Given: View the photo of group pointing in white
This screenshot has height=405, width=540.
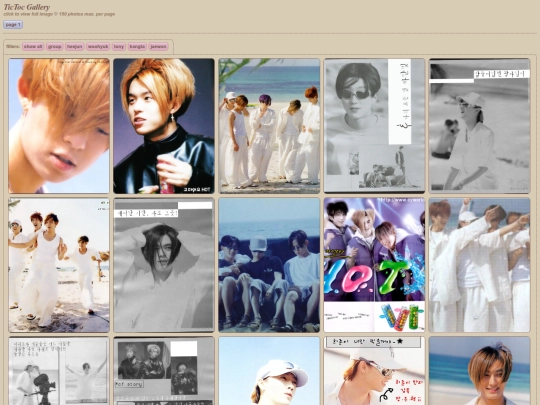Looking at the screenshot, I should [479, 265].
